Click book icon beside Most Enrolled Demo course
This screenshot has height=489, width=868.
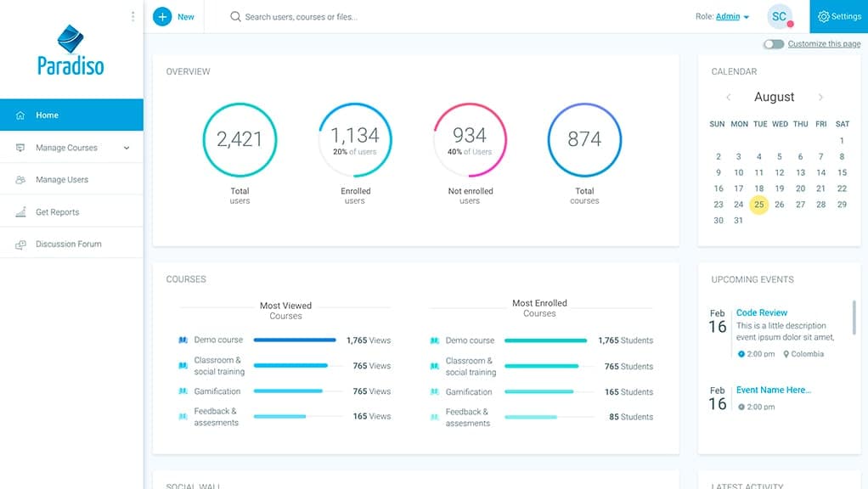(435, 340)
